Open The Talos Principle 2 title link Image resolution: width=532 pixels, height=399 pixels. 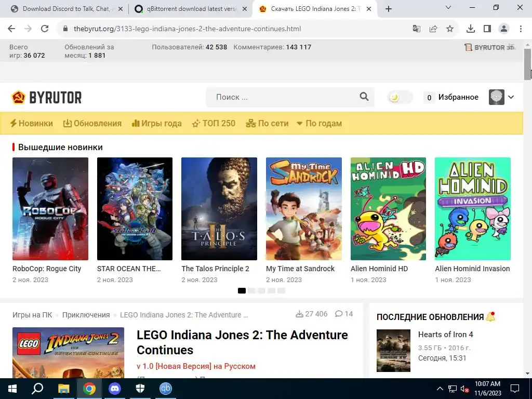pyautogui.click(x=216, y=269)
